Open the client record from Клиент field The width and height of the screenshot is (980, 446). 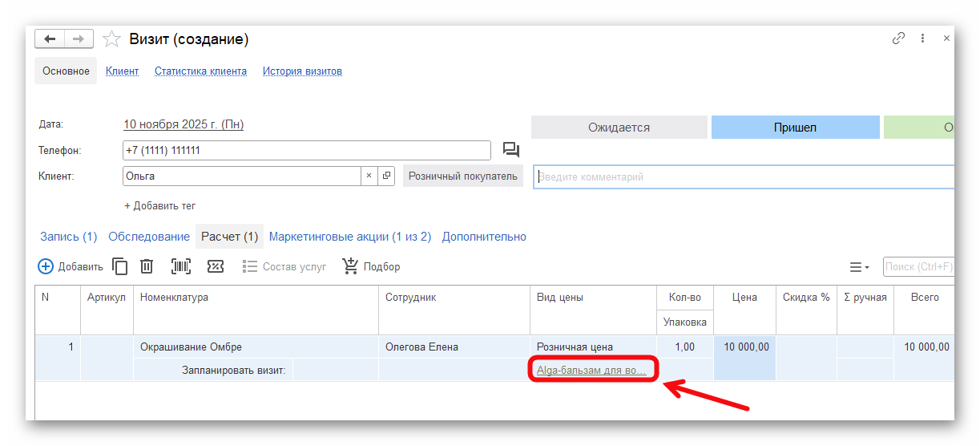(x=386, y=176)
